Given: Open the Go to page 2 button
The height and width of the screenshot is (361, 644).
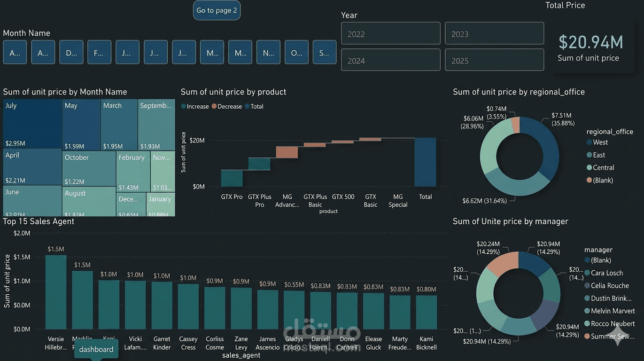Looking at the screenshot, I should coord(217,10).
